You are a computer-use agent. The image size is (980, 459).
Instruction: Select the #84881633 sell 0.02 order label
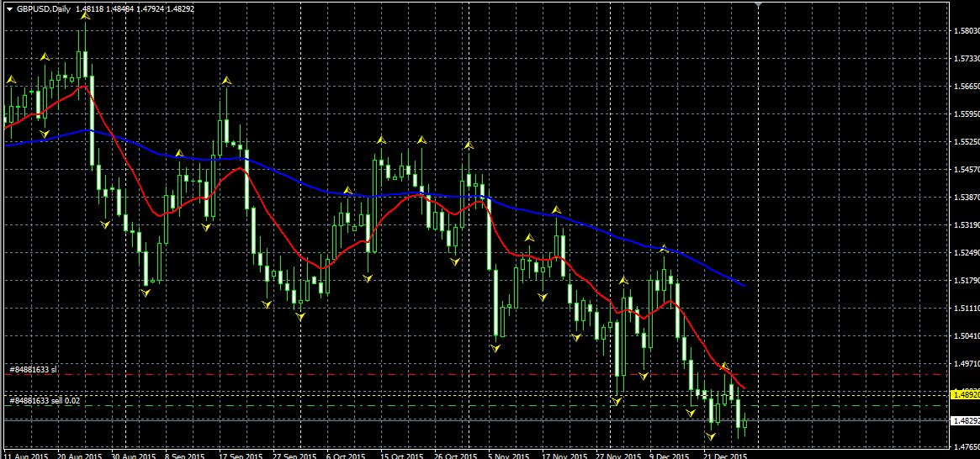coord(45,400)
